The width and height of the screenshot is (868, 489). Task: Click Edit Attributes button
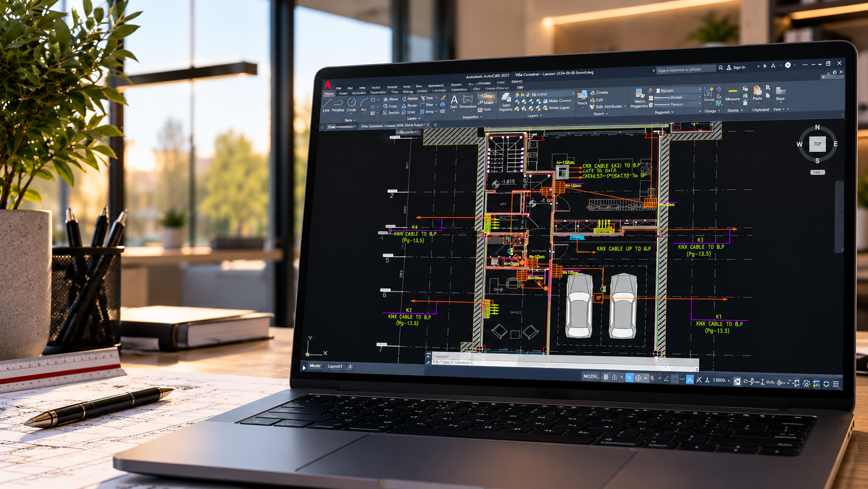pos(606,107)
